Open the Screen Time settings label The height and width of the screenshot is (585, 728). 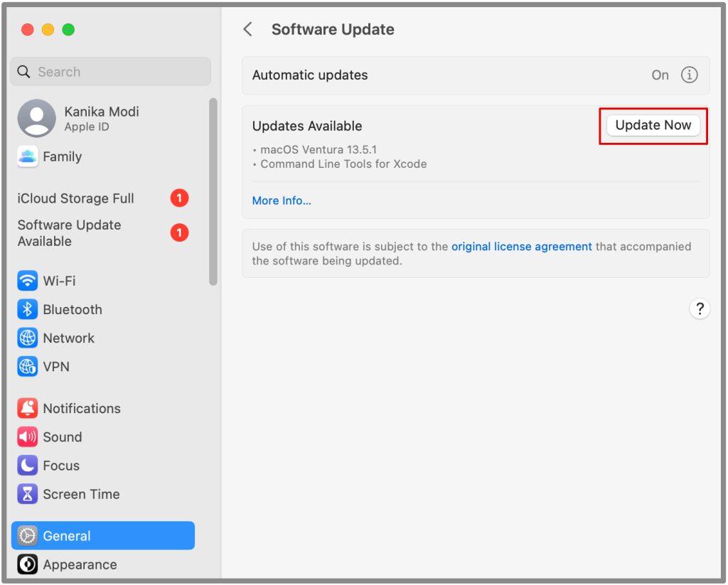[81, 495]
